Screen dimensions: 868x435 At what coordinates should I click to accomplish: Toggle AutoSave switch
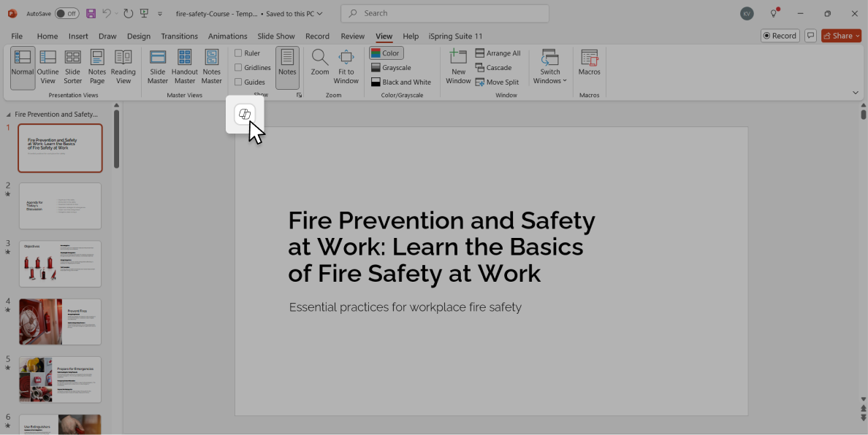66,13
